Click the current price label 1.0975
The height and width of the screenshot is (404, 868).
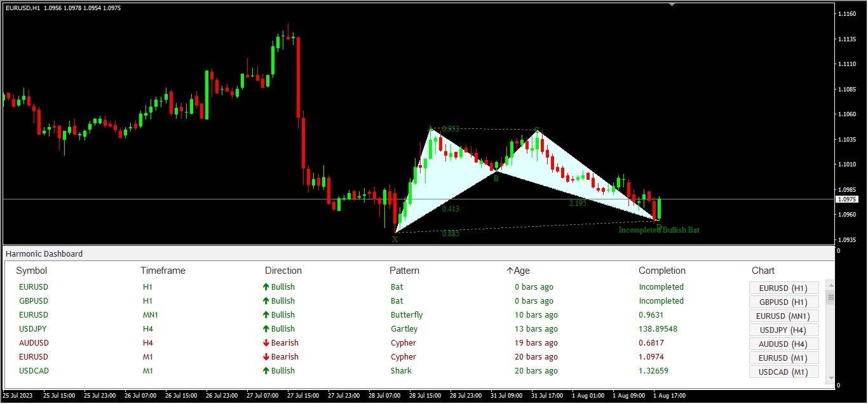pos(848,199)
